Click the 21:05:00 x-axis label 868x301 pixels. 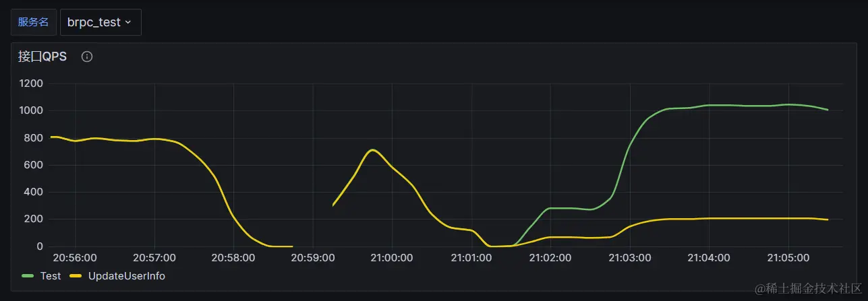788,258
